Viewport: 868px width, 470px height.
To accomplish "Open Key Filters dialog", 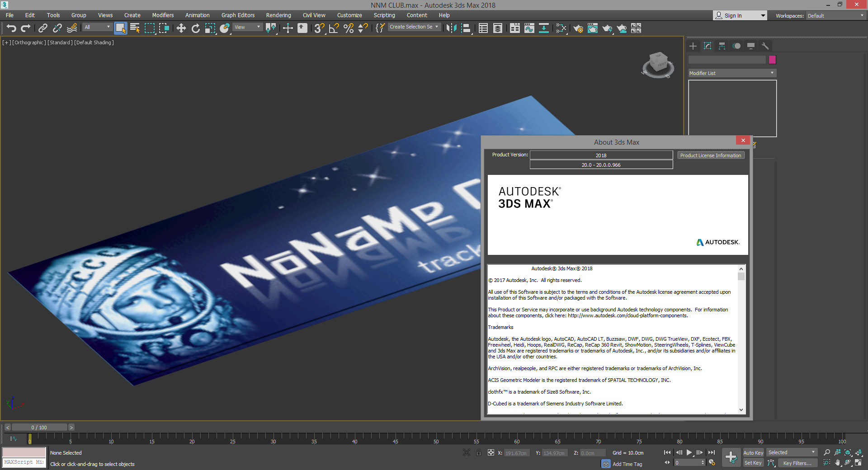I will pyautogui.click(x=797, y=463).
